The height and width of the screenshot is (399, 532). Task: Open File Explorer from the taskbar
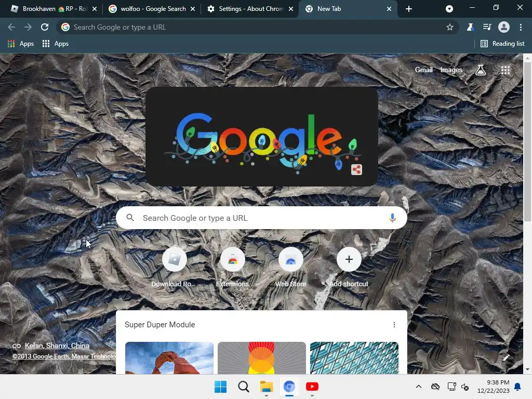tap(267, 387)
